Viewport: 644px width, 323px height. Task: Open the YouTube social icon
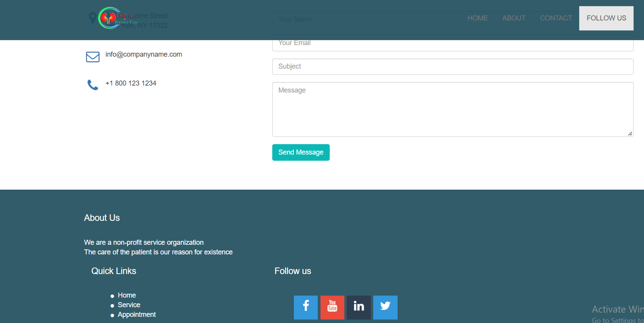pyautogui.click(x=332, y=308)
